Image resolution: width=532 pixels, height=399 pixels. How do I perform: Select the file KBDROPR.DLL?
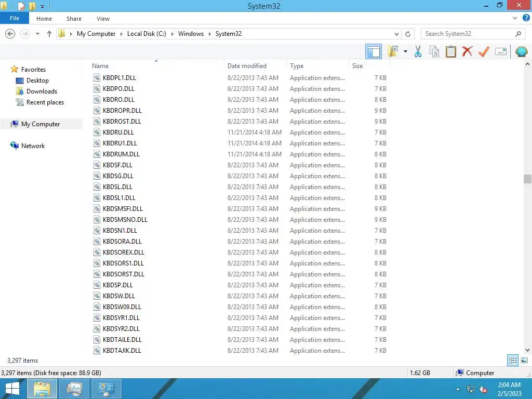(122, 110)
